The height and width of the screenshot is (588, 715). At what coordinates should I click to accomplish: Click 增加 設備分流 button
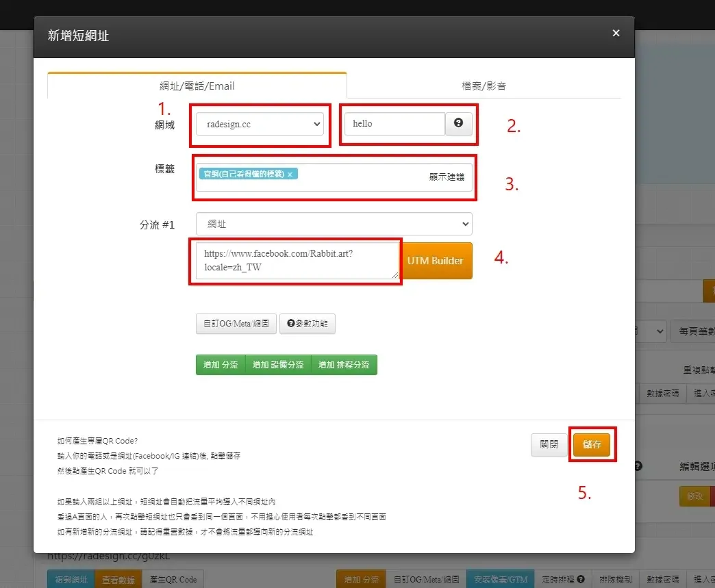[278, 365]
